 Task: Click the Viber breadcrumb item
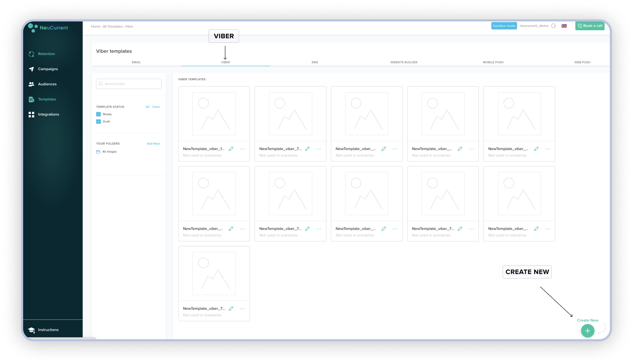pos(129,26)
